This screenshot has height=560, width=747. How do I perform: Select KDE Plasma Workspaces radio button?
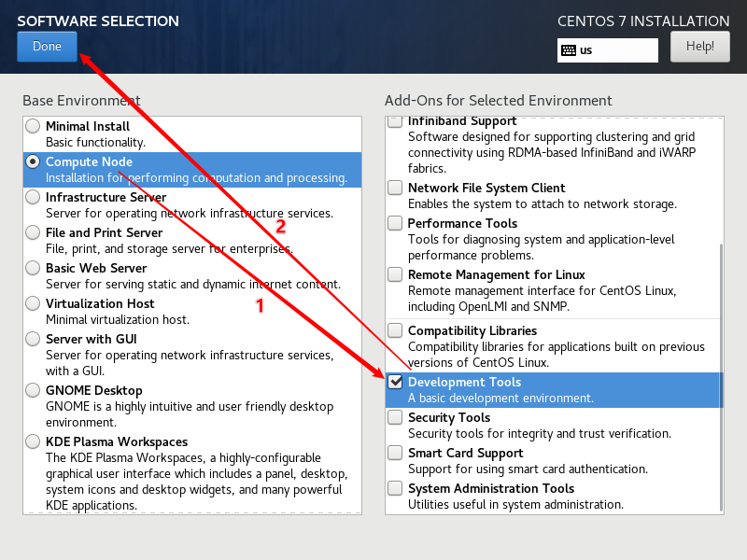[34, 441]
